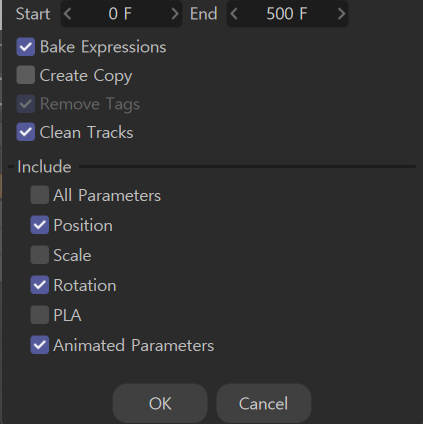The image size is (423, 424).
Task: Uncheck the Animated Parameters checkbox
Action: [40, 345]
